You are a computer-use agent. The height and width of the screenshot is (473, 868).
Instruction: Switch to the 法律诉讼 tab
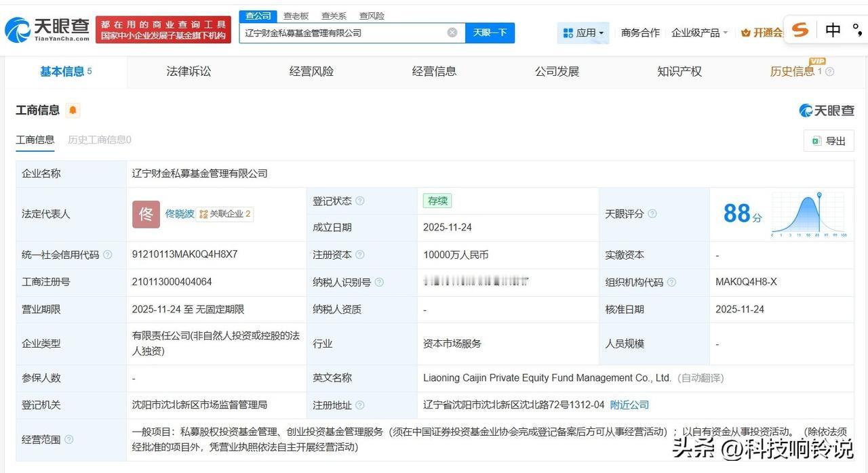click(x=189, y=70)
